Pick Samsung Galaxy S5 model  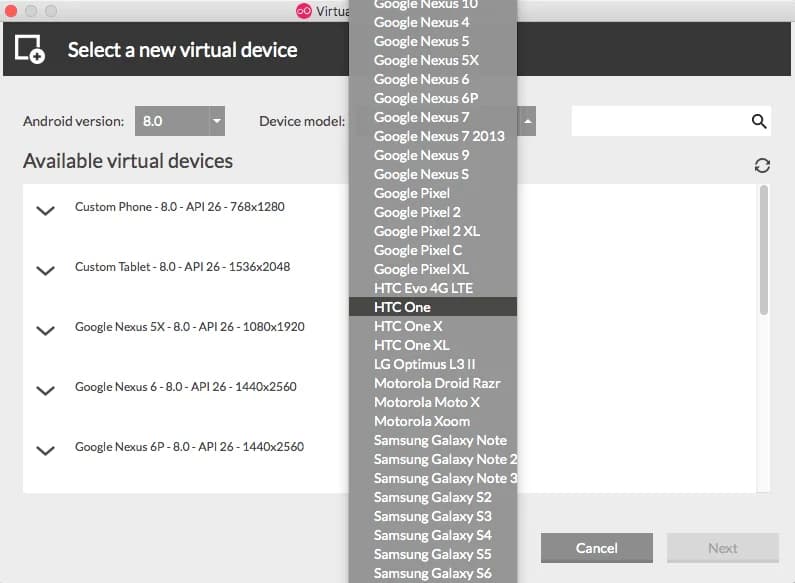433,555
